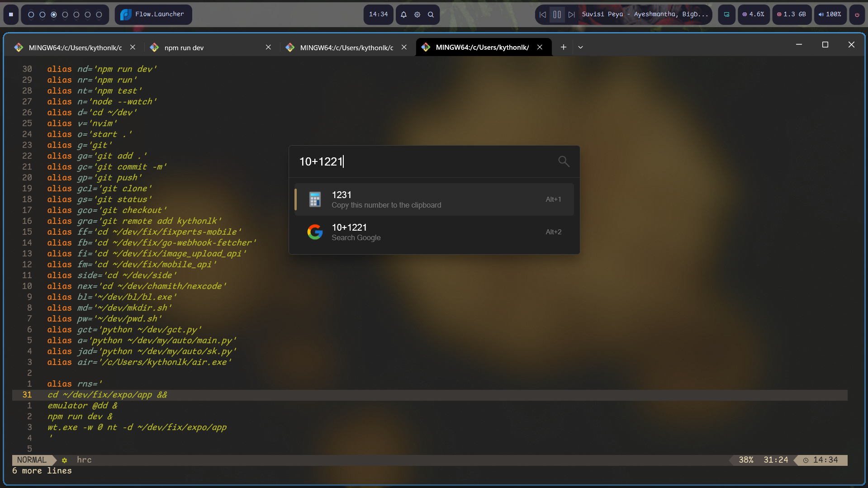Open the terminal new-tab dropdown chevron
868x488 pixels.
pyautogui.click(x=580, y=47)
